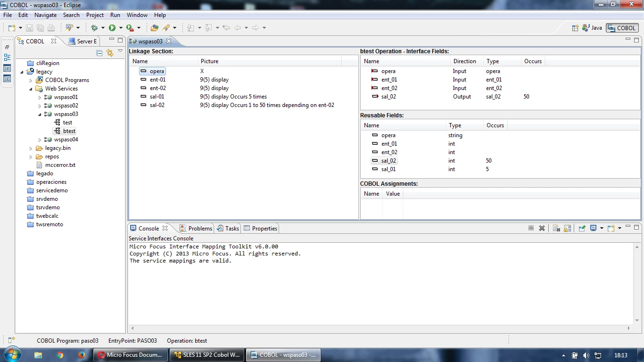Viewport: 644px width, 362px height.
Task: Click the Terminate square icon in console
Action: click(531, 228)
